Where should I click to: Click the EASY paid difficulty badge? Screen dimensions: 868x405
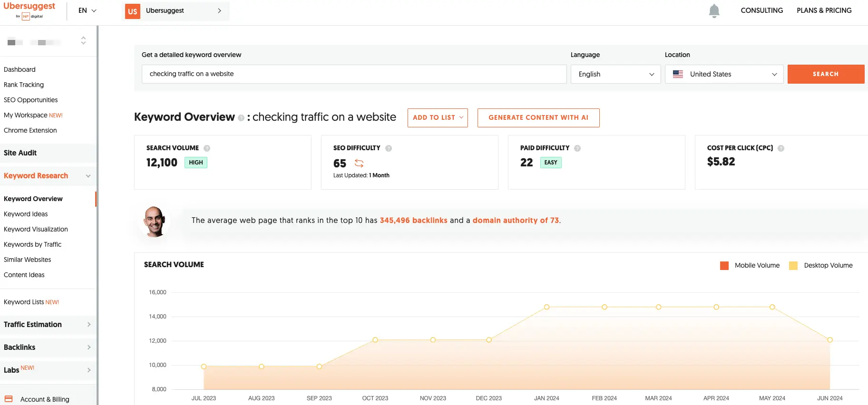[551, 163]
